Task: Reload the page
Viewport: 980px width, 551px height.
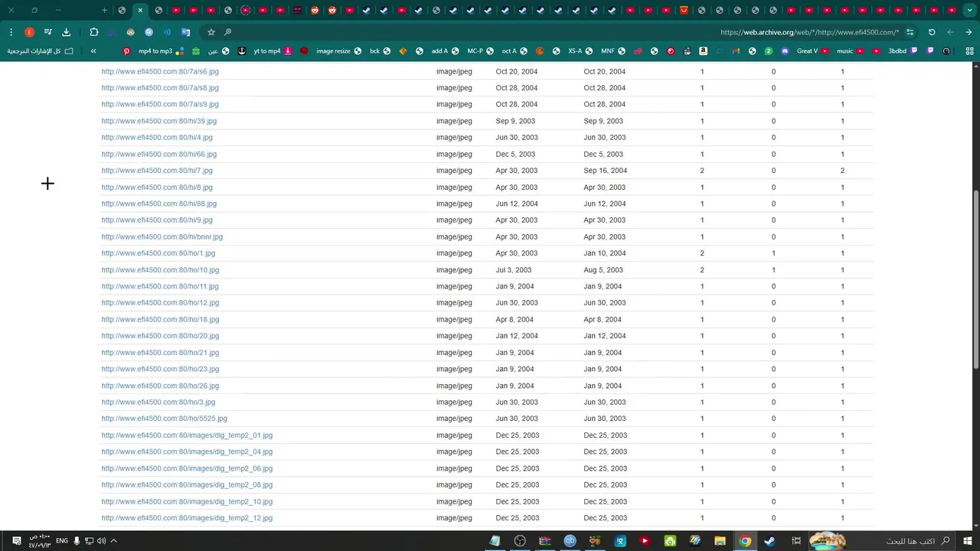Action: pyautogui.click(x=932, y=32)
